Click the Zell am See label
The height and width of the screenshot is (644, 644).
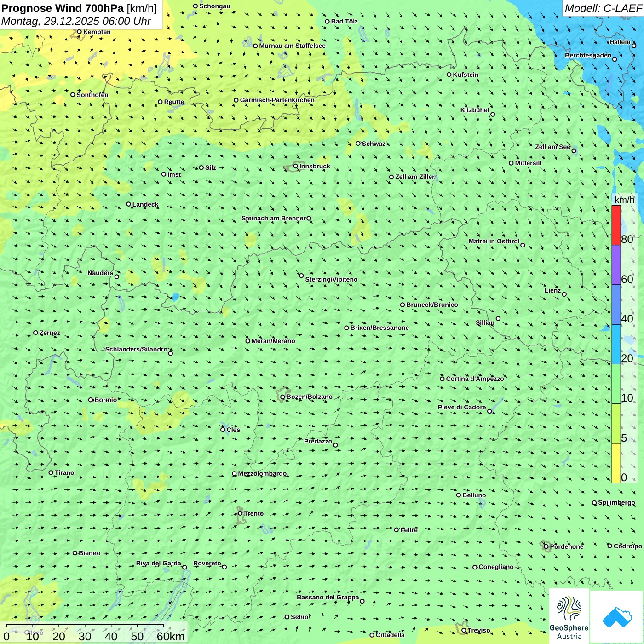(552, 147)
